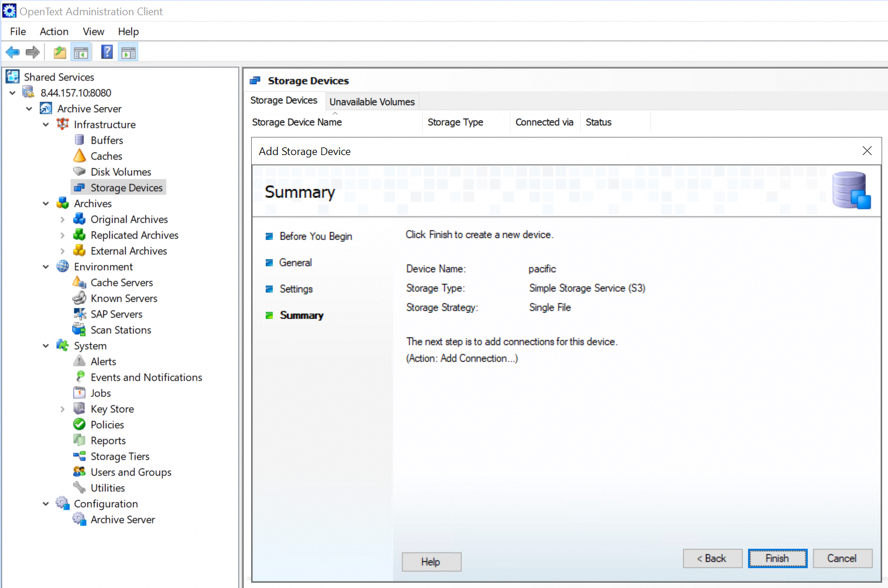888x588 pixels.
Task: Click the Caches cone icon
Action: 79,156
